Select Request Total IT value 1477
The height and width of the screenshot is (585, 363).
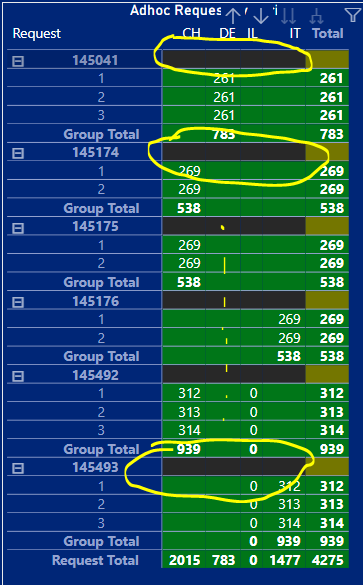point(285,560)
